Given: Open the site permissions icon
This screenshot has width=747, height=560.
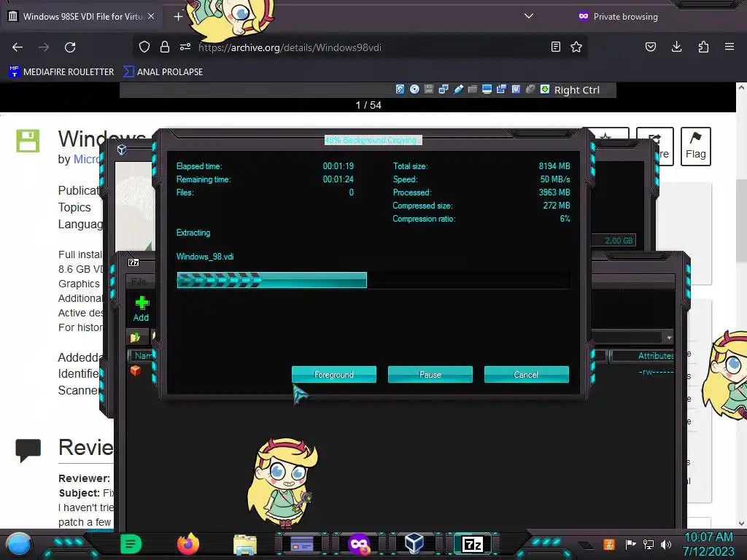Looking at the screenshot, I should [185, 47].
